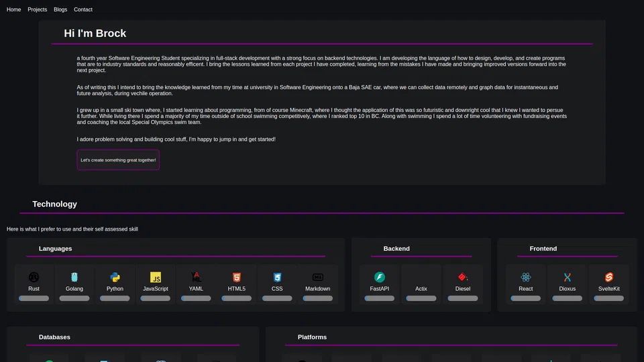Click the JavaScript skill level bar
This screenshot has width=644, height=362.
click(x=155, y=298)
